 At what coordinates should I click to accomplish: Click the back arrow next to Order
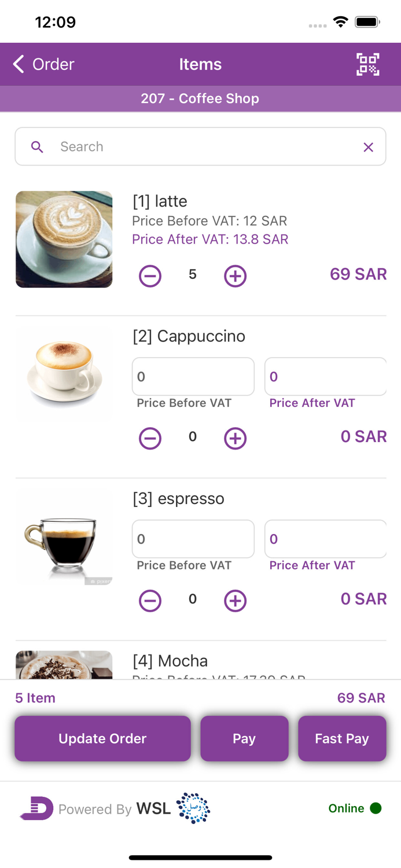pos(18,64)
